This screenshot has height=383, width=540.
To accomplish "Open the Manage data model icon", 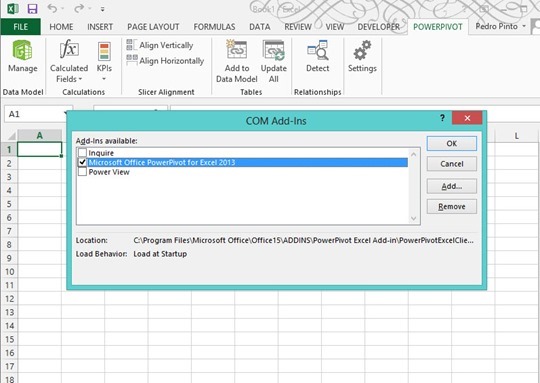I will 22,56.
